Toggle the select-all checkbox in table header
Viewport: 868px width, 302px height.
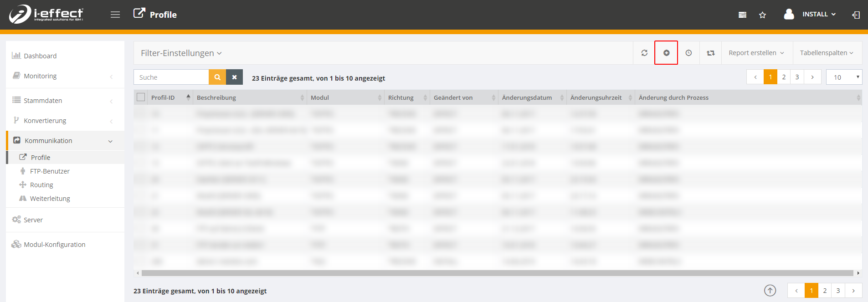(x=141, y=97)
